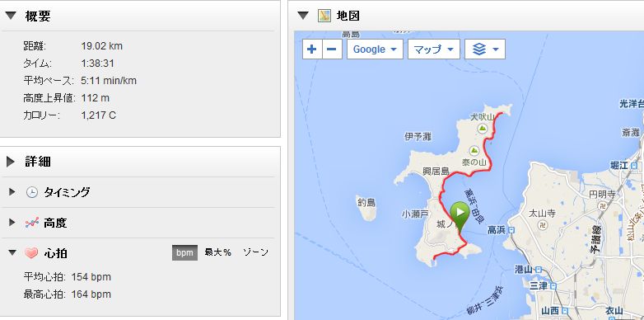Select bpm heart rate display mode
Viewport: 644px width, 320px height.
point(184,252)
